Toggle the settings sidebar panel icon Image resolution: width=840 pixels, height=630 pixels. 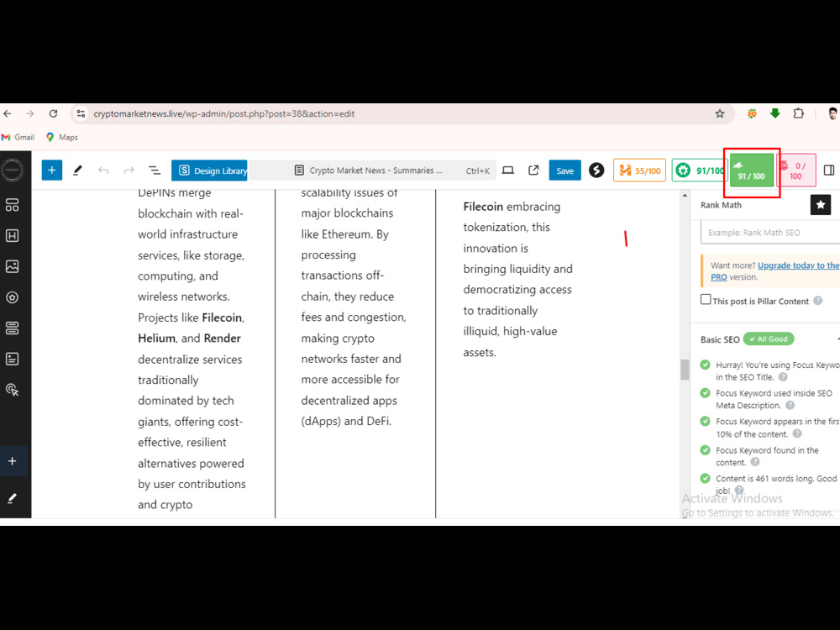(x=829, y=171)
